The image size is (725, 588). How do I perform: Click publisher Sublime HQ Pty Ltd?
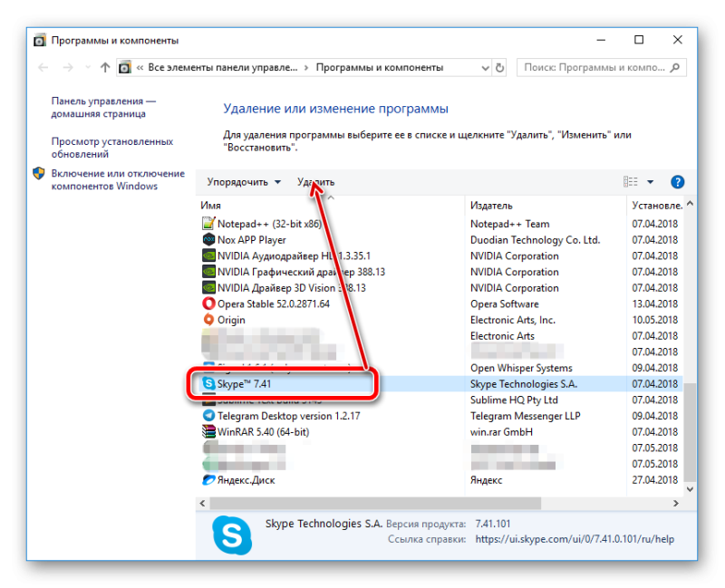tap(514, 400)
